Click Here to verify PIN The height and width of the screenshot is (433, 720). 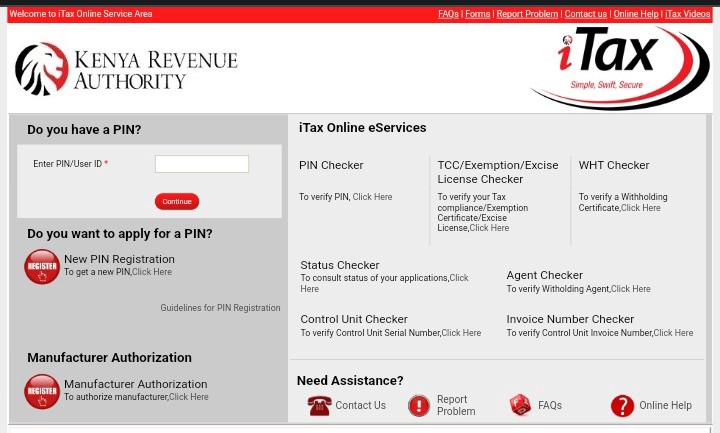372,197
